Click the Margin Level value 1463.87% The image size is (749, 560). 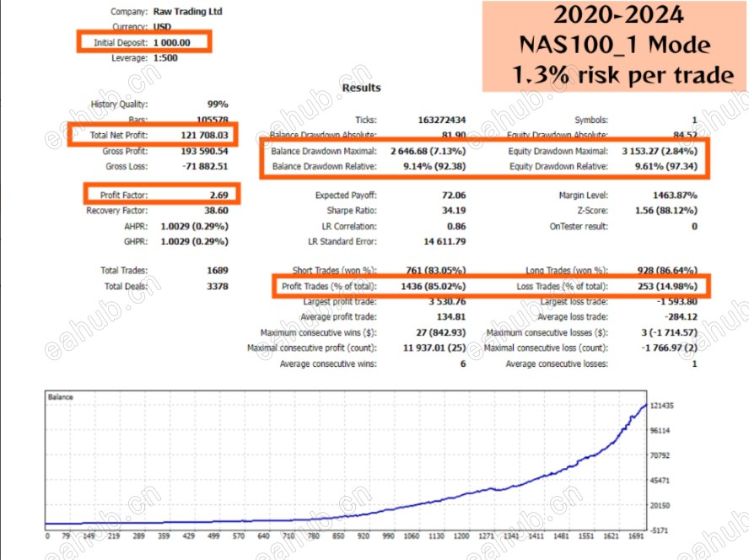(675, 195)
